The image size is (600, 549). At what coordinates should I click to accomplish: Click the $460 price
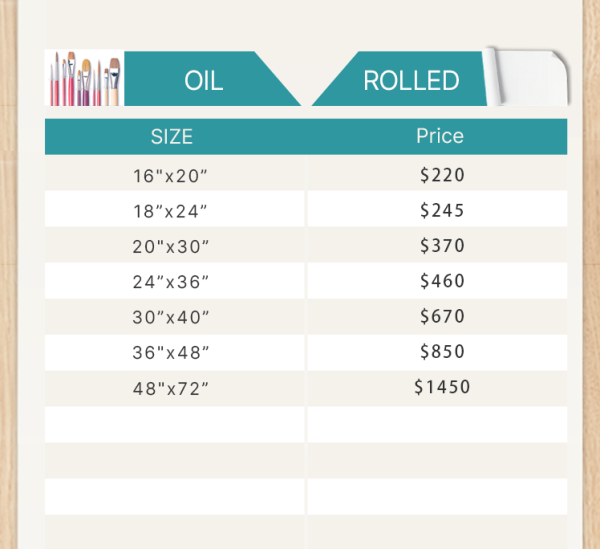point(442,282)
